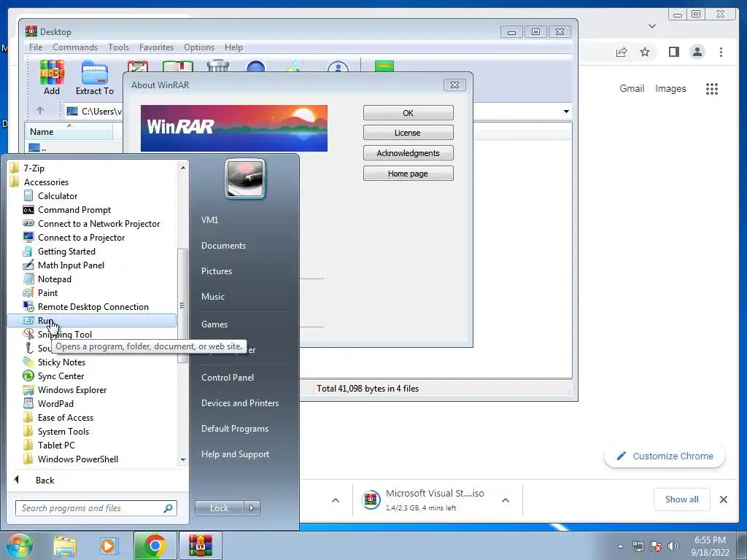Click the Search programs and files box
Screen dimensions: 747x560
tap(96, 508)
